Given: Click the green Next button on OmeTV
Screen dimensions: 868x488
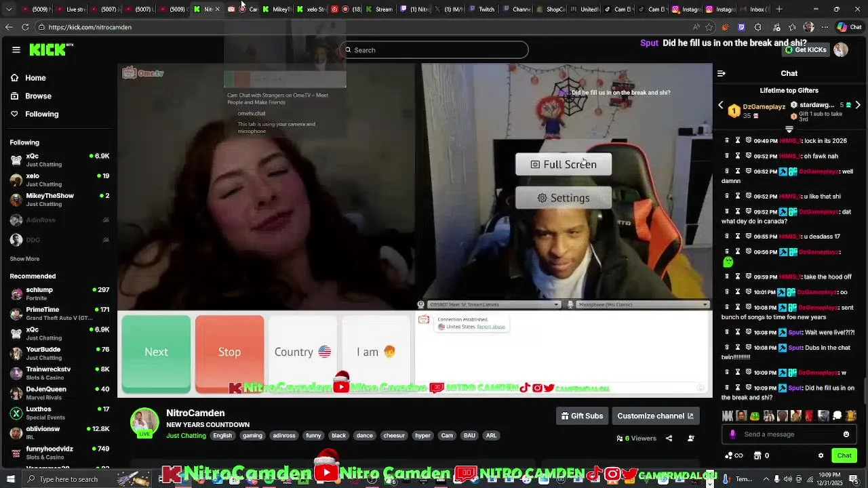Looking at the screenshot, I should (156, 352).
